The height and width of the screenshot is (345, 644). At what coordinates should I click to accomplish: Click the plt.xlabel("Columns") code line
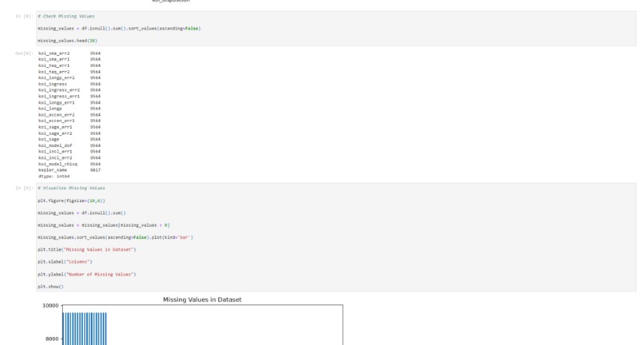[65, 262]
